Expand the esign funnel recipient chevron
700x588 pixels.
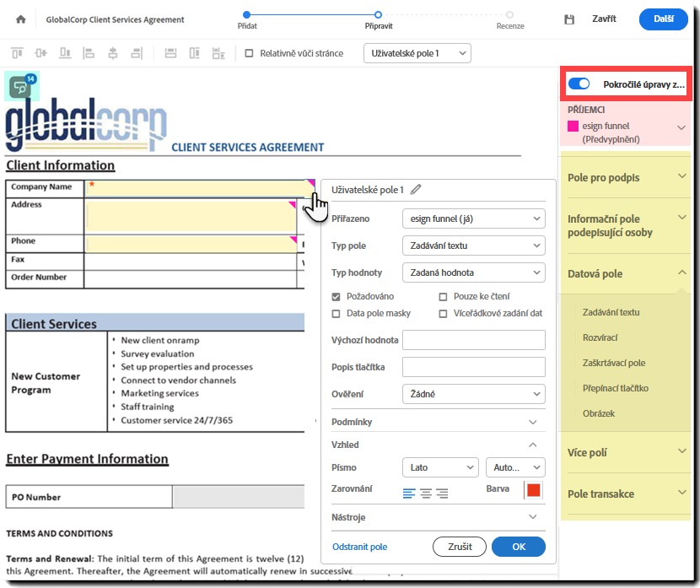681,127
